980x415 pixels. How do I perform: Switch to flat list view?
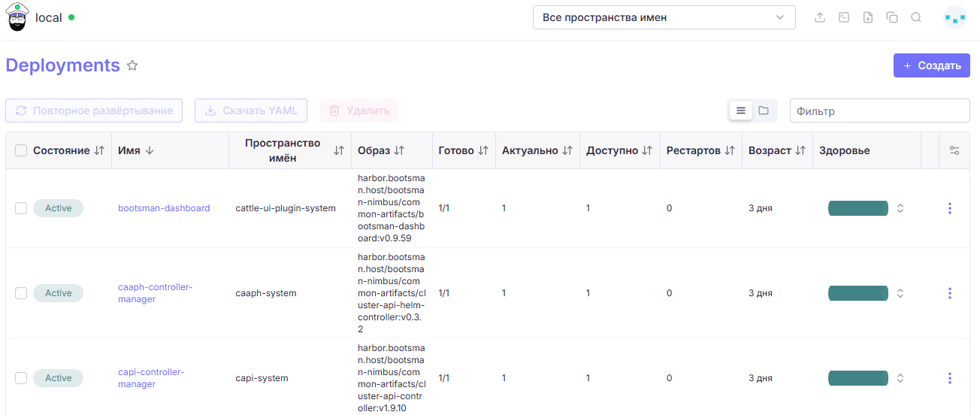pos(741,111)
